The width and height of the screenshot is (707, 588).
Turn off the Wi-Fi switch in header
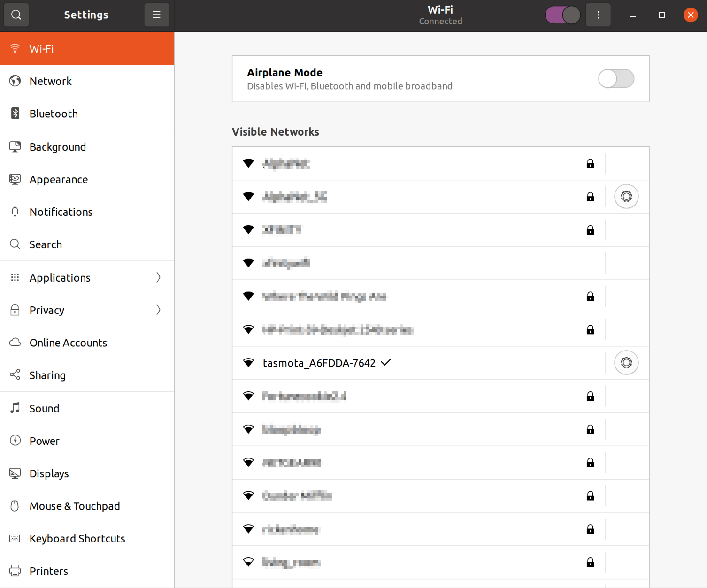[x=562, y=15]
